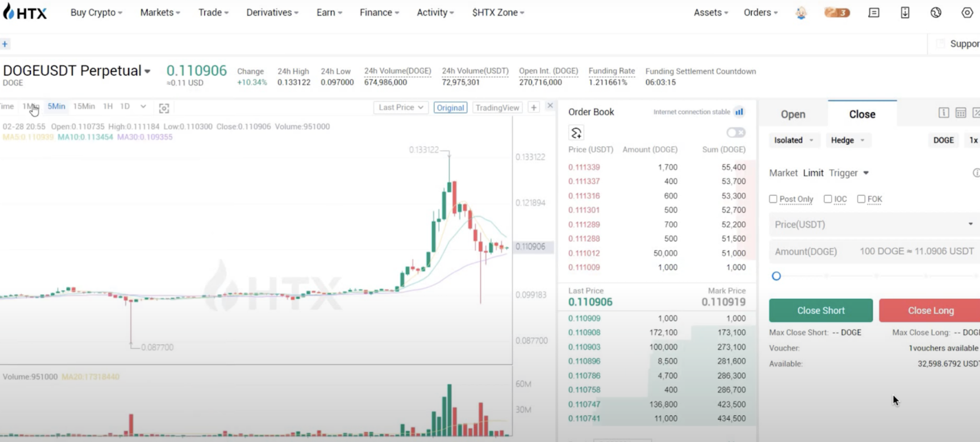Choose the Market order type
This screenshot has width=980, height=442.
(783, 173)
